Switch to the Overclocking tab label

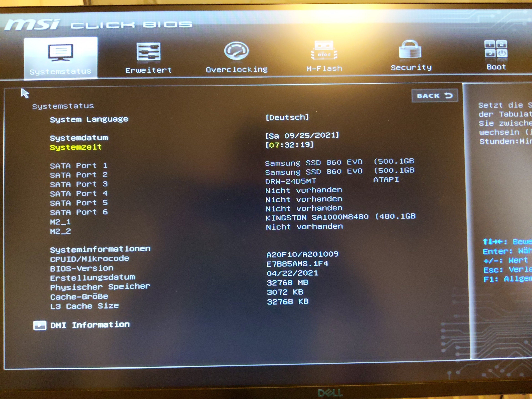pos(237,70)
